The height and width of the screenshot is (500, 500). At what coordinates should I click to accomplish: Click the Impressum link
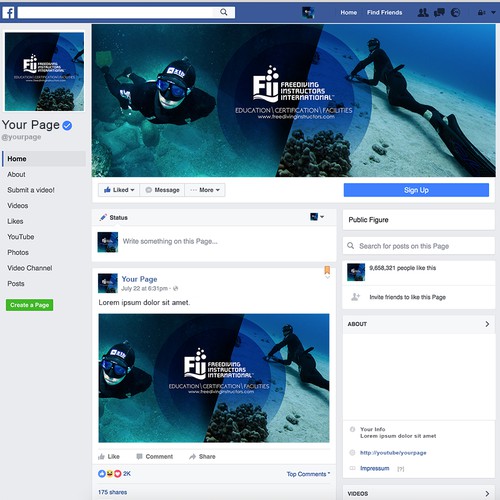point(375,468)
